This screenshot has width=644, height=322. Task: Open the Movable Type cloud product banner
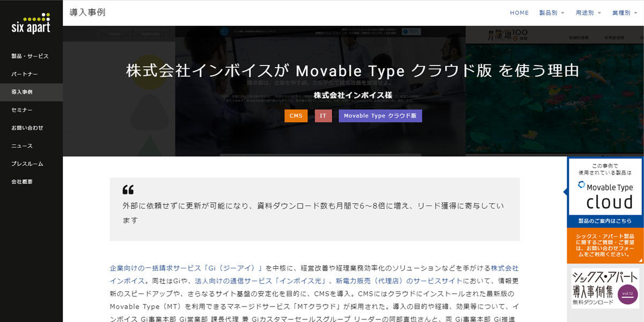[x=605, y=186]
